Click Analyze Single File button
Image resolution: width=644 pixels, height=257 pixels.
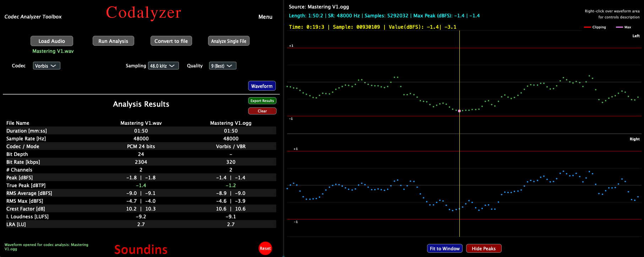tap(229, 41)
